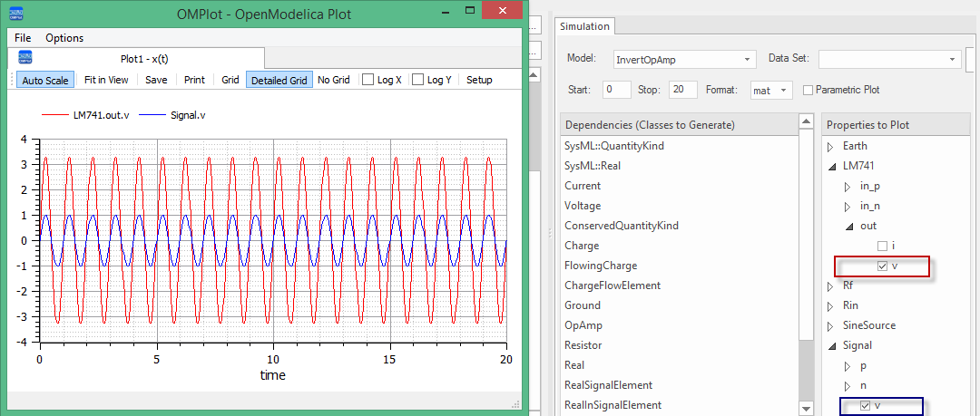This screenshot has height=416, width=980.
Task: Check the 'i' property under out
Action: click(x=883, y=246)
